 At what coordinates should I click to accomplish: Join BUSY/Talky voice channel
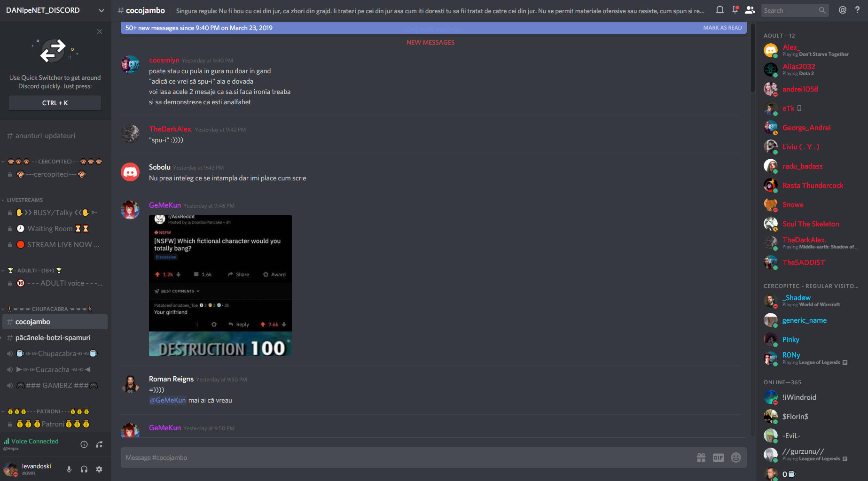click(x=55, y=213)
